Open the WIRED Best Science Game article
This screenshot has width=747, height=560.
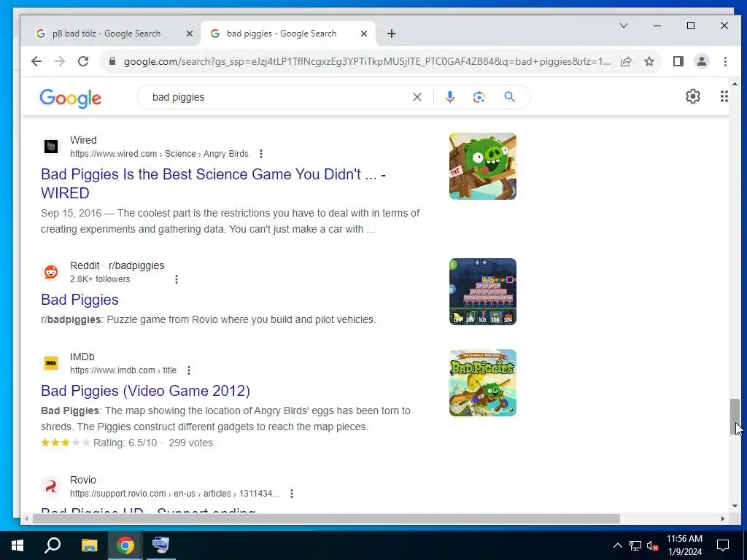click(x=213, y=183)
